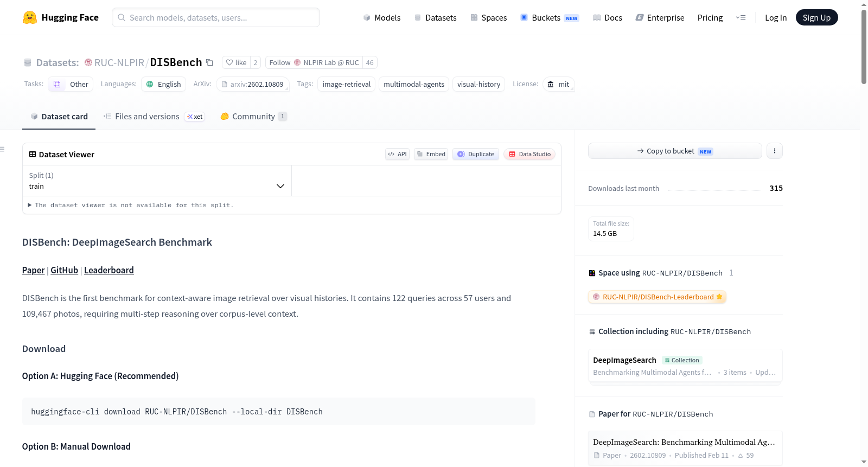The height and width of the screenshot is (467, 868).
Task: Click the Other task icon
Action: (x=57, y=84)
